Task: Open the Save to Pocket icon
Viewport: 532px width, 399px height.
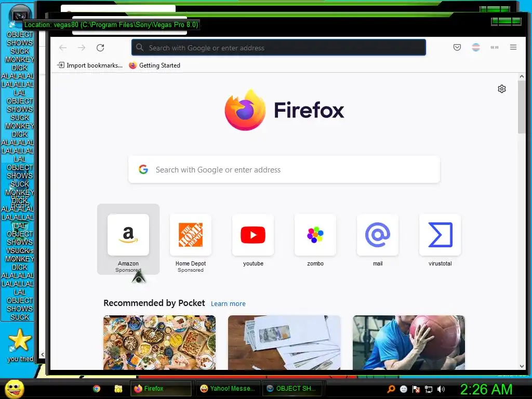Action: point(457,47)
